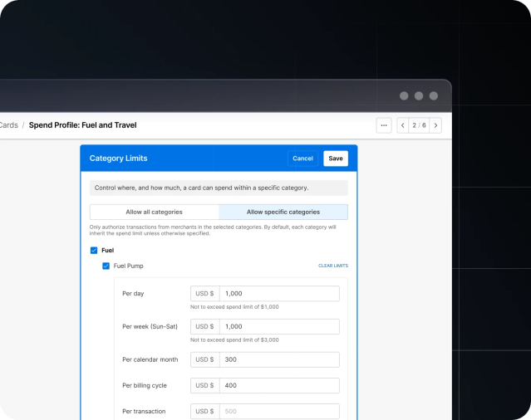Screen dimensions: 531x420
Task: Select the Allow all categories tab
Action: click(154, 212)
